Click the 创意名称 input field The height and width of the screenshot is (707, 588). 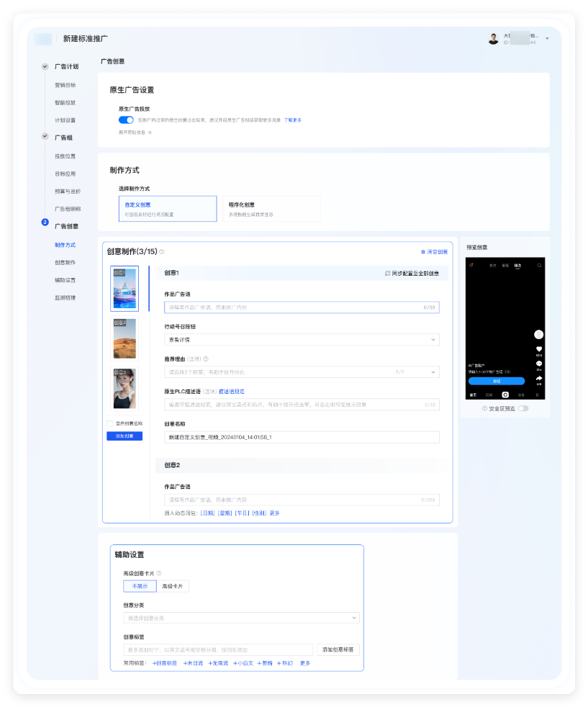point(302,437)
